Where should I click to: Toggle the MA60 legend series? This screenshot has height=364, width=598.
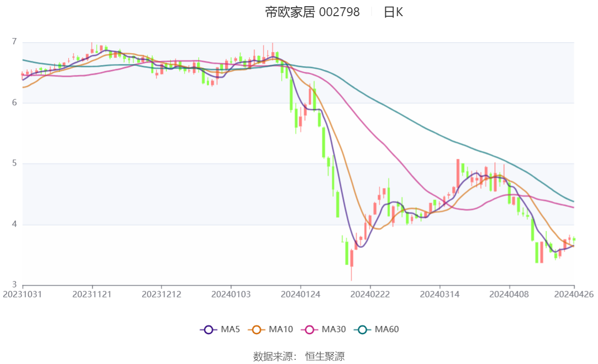point(377,329)
